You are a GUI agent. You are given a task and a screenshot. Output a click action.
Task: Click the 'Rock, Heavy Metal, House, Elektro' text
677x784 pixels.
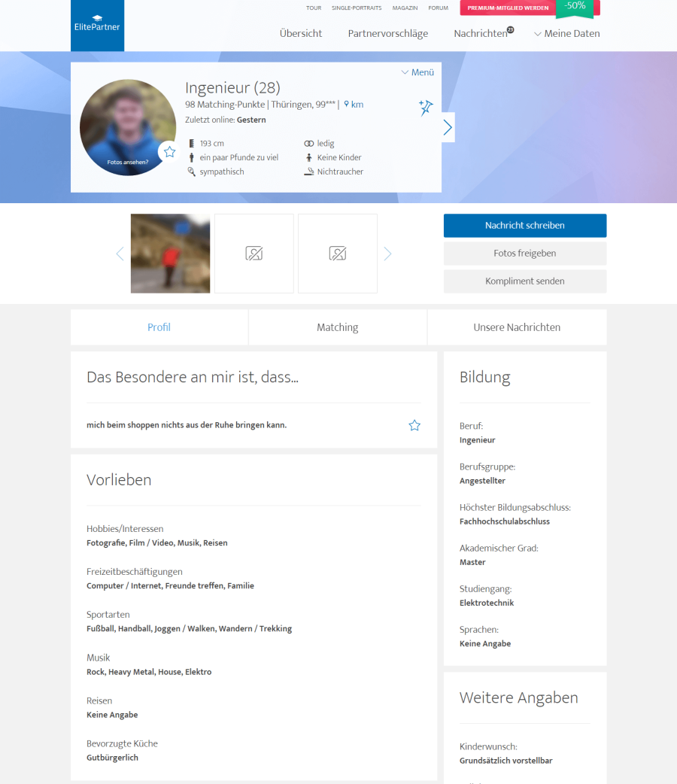click(149, 672)
